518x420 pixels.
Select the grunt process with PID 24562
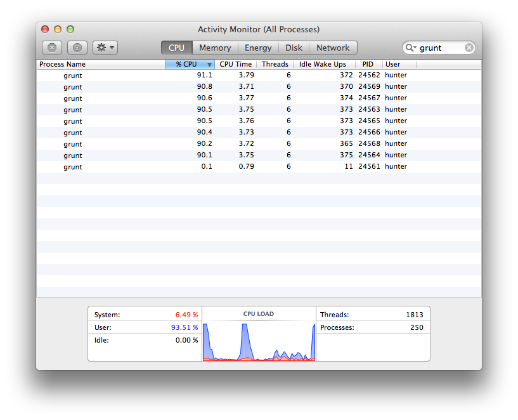coord(259,75)
